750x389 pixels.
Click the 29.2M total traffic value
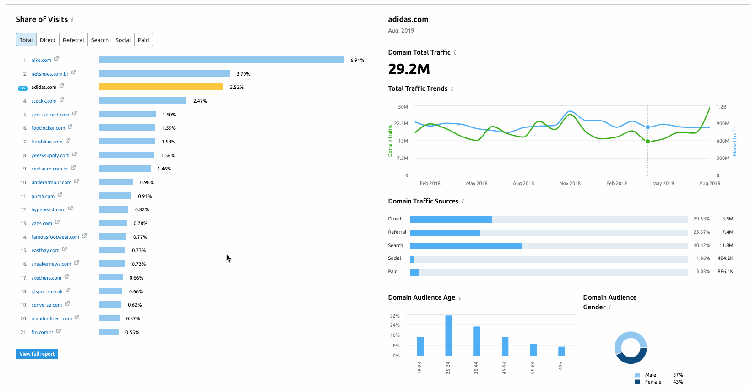(409, 69)
